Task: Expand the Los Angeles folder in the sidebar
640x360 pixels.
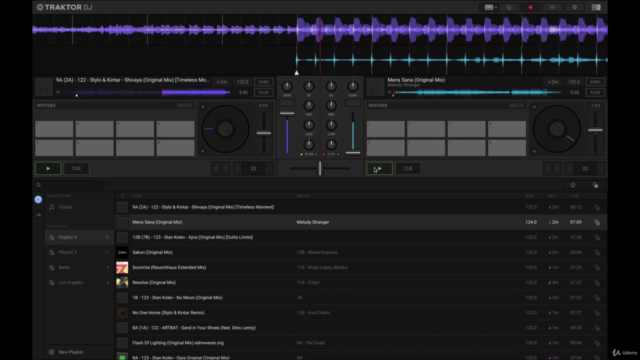Action: [x=79, y=283]
